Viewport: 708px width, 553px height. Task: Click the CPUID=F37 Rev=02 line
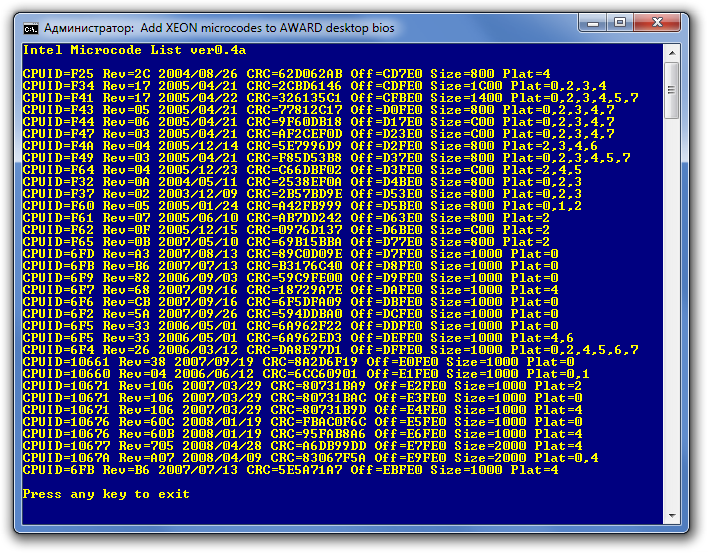pyautogui.click(x=302, y=194)
